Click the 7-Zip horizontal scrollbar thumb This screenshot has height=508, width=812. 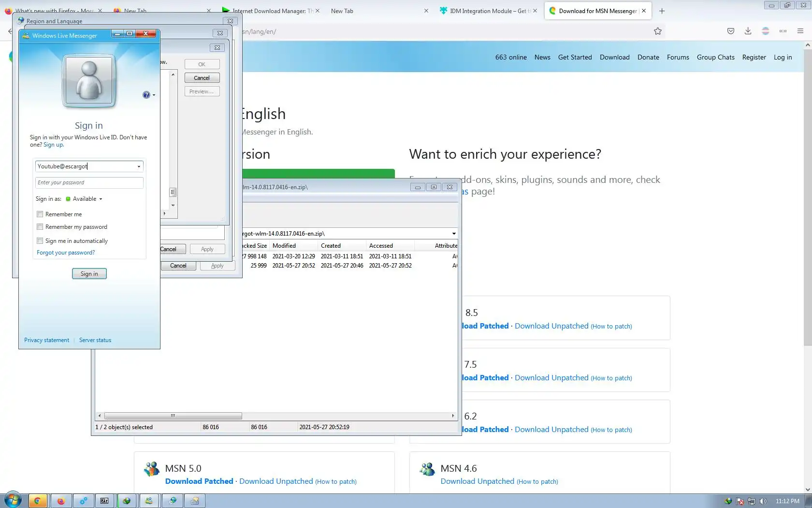[173, 416]
